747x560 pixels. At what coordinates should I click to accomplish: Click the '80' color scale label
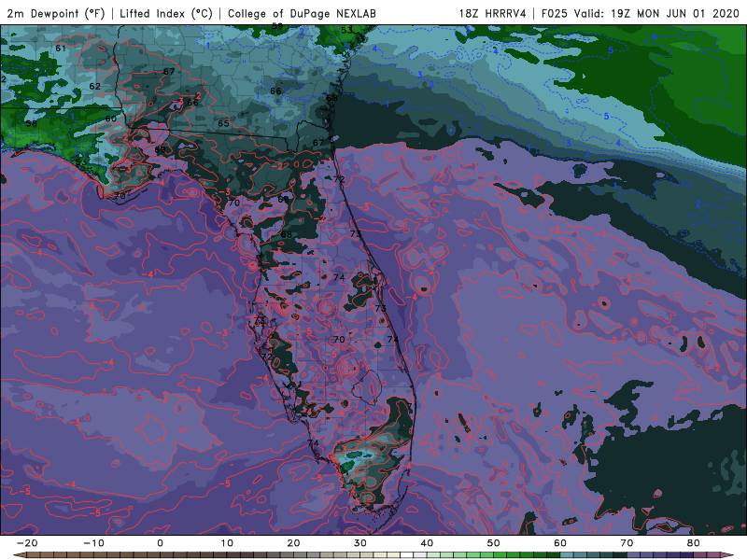(x=694, y=543)
